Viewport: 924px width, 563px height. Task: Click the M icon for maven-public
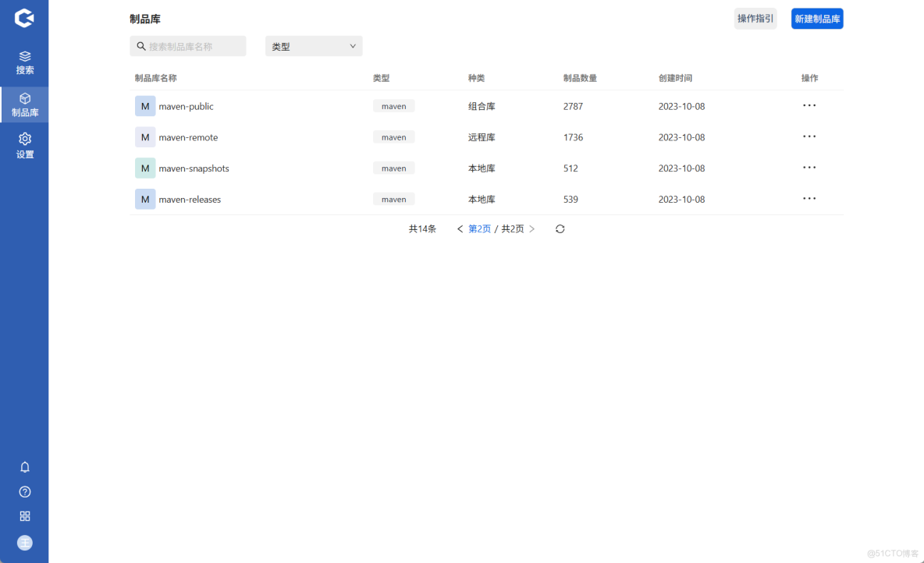(144, 105)
